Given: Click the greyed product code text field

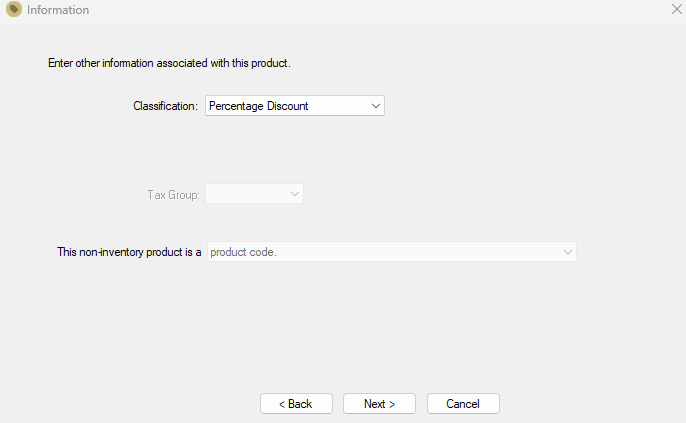Looking at the screenshot, I should (x=392, y=252).
